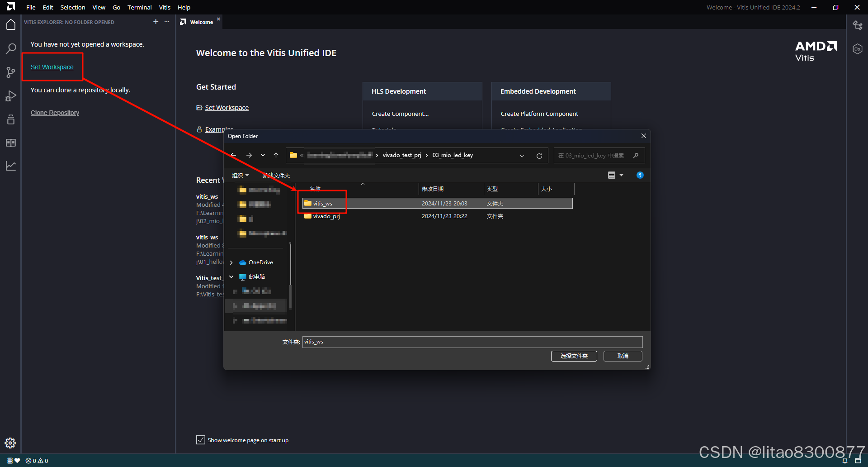
Task: Expand the OneDrive tree node
Action: tap(231, 262)
